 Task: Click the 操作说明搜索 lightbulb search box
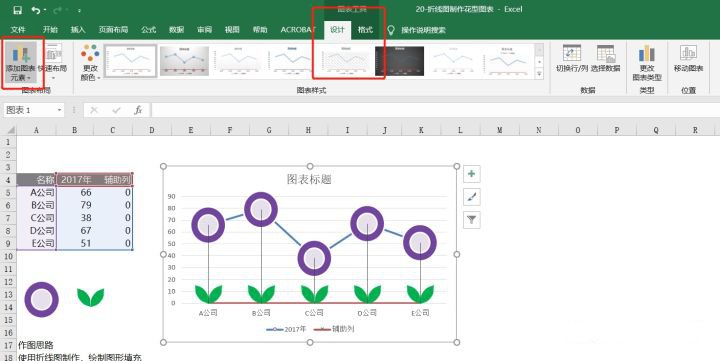[416, 30]
